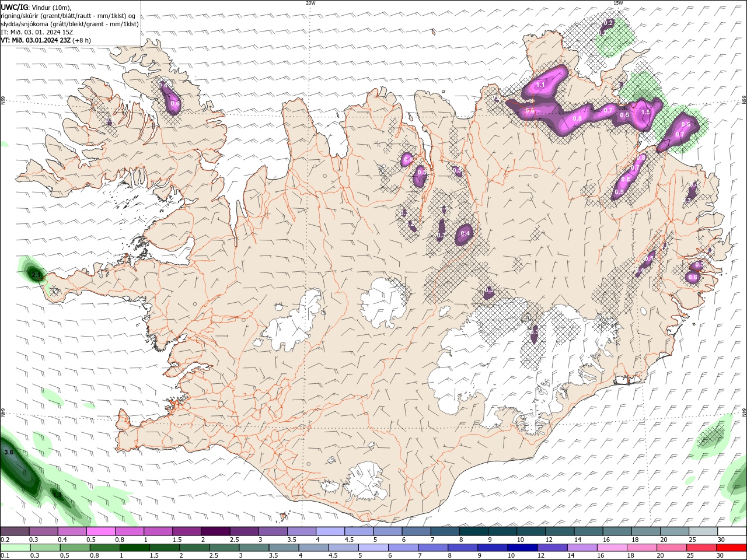Click the 3.6 rainfall value on the map

click(x=8, y=452)
